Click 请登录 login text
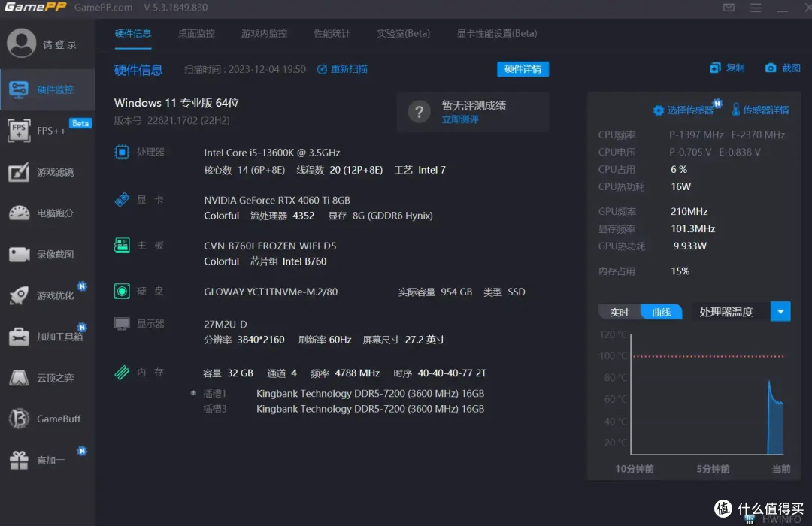 tap(59, 44)
